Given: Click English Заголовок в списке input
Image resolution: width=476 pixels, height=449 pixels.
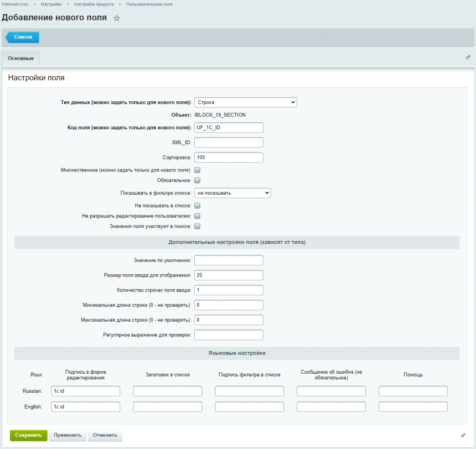Looking at the screenshot, I should (167, 407).
